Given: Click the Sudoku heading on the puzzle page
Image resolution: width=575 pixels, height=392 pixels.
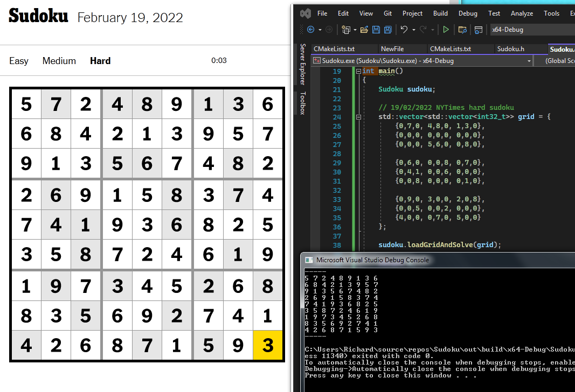Looking at the screenshot, I should [x=38, y=16].
